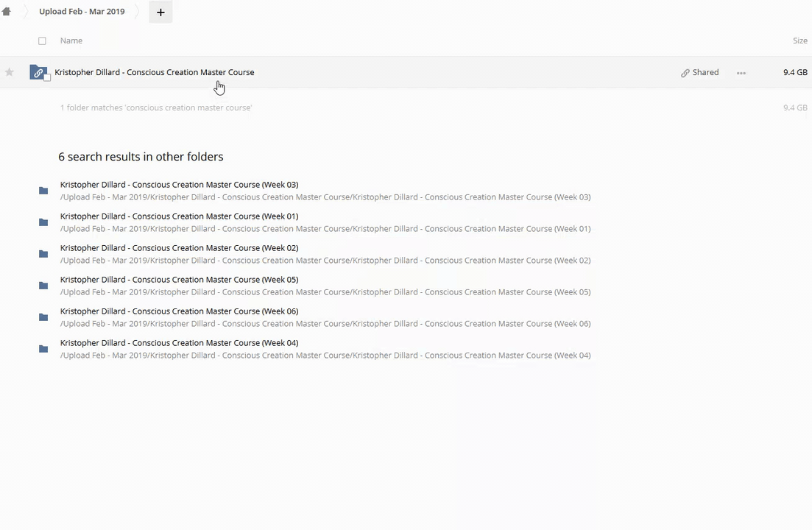This screenshot has width=812, height=530.
Task: Favorite the Conscious Creation Master Course folder
Action: [10, 72]
